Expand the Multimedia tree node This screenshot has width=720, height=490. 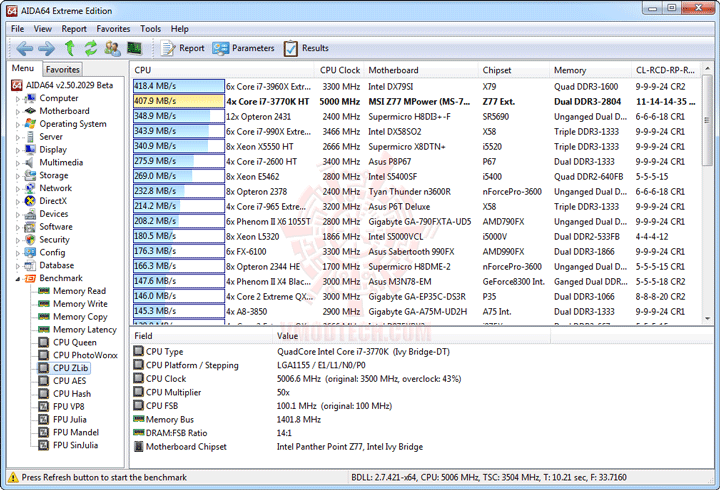[x=17, y=163]
